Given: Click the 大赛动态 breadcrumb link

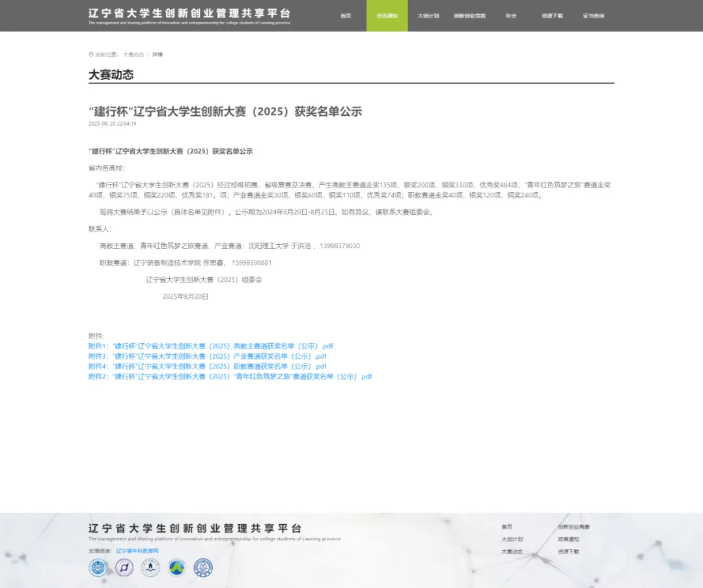Looking at the screenshot, I should click(x=133, y=55).
